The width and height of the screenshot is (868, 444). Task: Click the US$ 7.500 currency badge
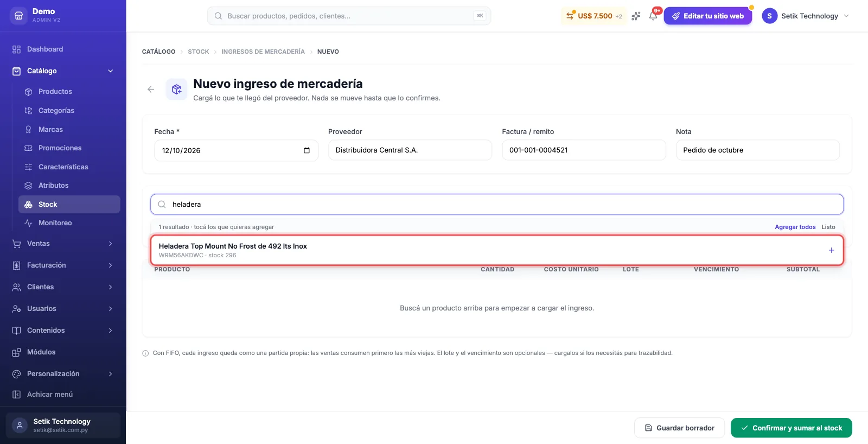coord(593,16)
